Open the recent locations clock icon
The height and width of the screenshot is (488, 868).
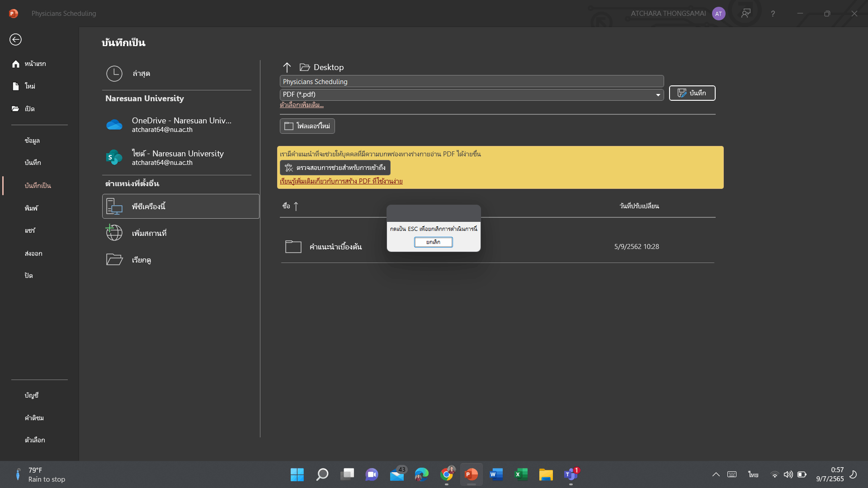114,74
